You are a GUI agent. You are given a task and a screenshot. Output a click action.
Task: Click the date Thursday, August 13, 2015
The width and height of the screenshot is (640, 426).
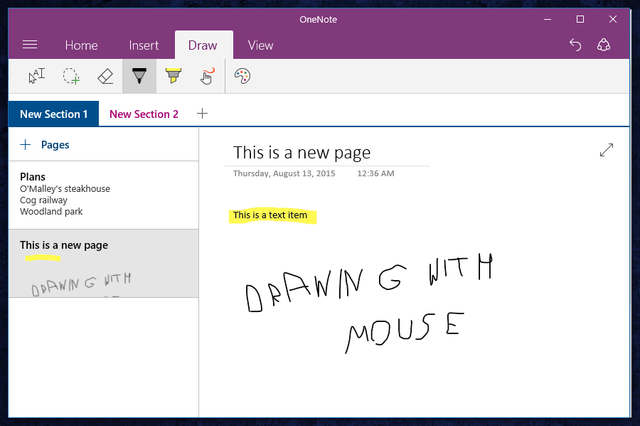coord(284,173)
